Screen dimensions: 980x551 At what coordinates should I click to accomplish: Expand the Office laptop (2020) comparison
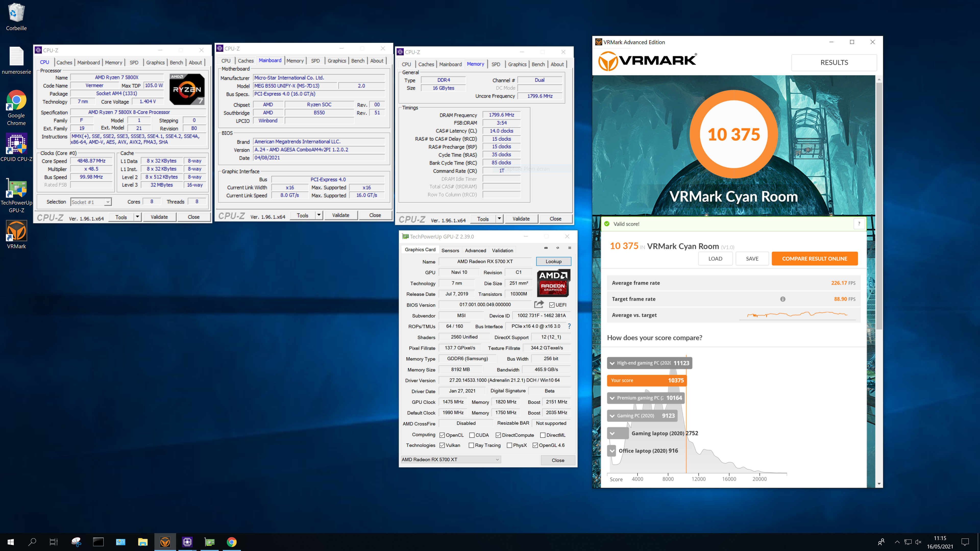[612, 450]
